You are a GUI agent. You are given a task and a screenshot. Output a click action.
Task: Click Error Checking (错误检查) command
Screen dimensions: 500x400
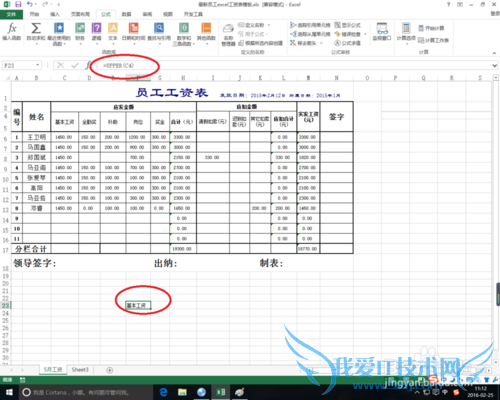click(348, 34)
